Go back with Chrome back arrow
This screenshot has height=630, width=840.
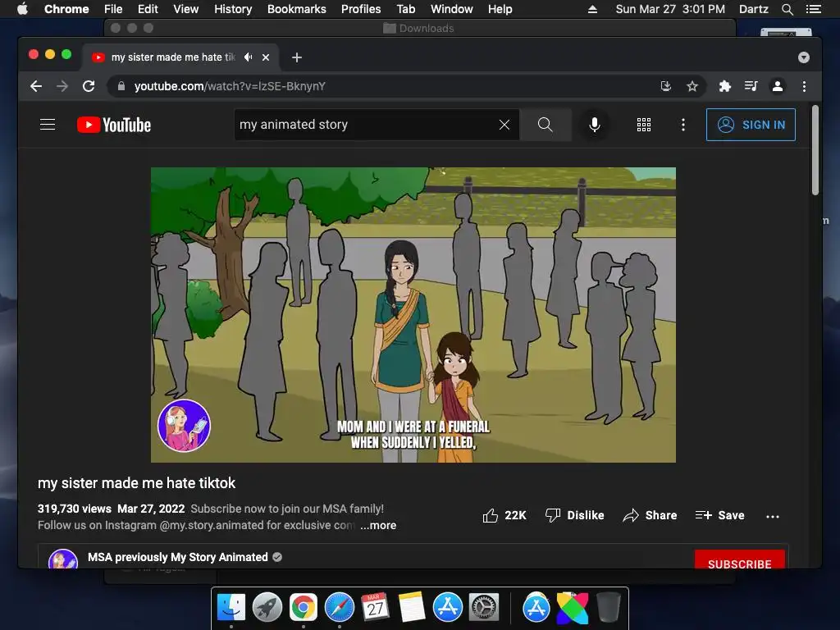click(x=36, y=86)
